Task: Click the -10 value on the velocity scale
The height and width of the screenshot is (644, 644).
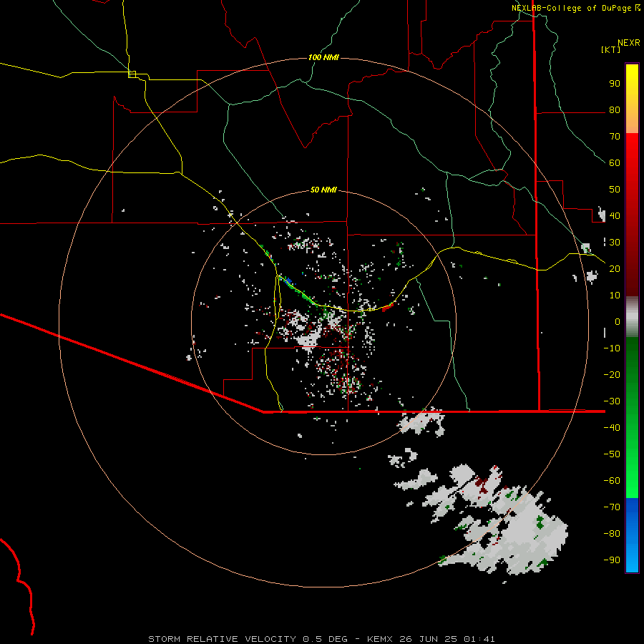Action: tap(612, 348)
